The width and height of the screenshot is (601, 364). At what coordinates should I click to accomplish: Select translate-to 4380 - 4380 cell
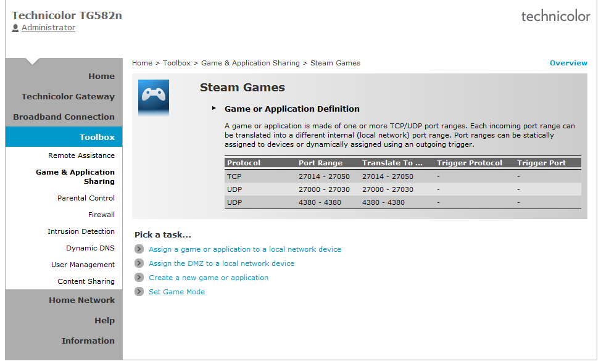[383, 202]
